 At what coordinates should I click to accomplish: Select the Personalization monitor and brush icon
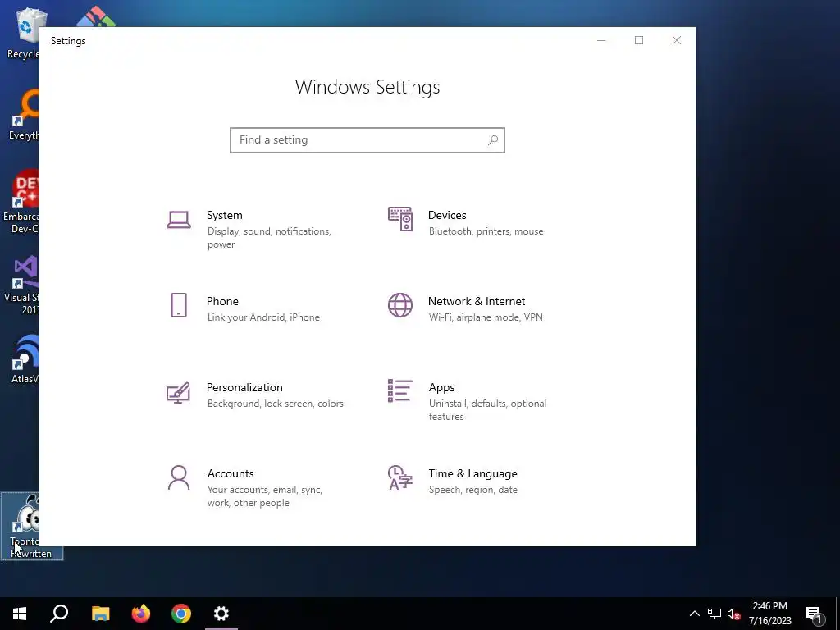(178, 392)
